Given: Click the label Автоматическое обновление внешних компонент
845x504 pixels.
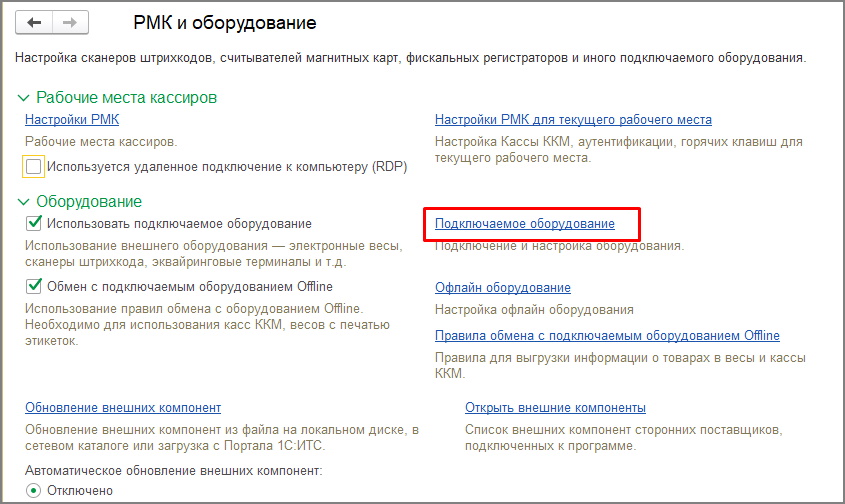Looking at the screenshot, I should [x=174, y=471].
